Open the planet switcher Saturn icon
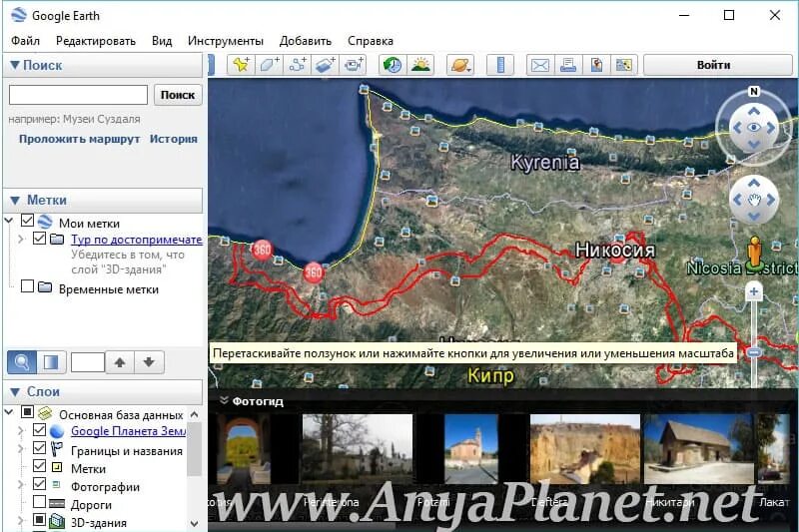Viewport: 799px width, 532px height. point(460,65)
